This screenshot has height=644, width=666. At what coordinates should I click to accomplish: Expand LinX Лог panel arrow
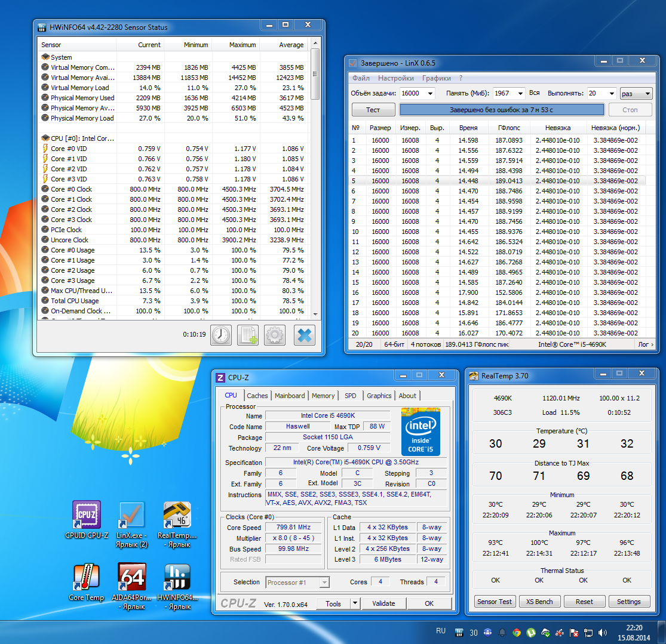pos(652,344)
